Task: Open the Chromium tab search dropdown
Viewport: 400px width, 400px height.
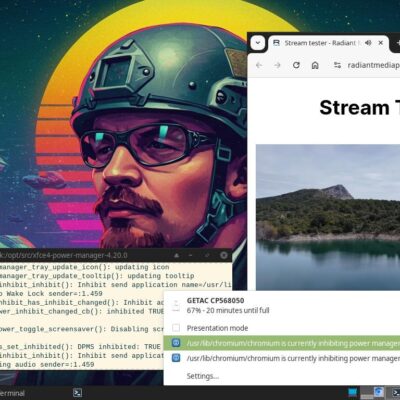Action: tap(257, 43)
